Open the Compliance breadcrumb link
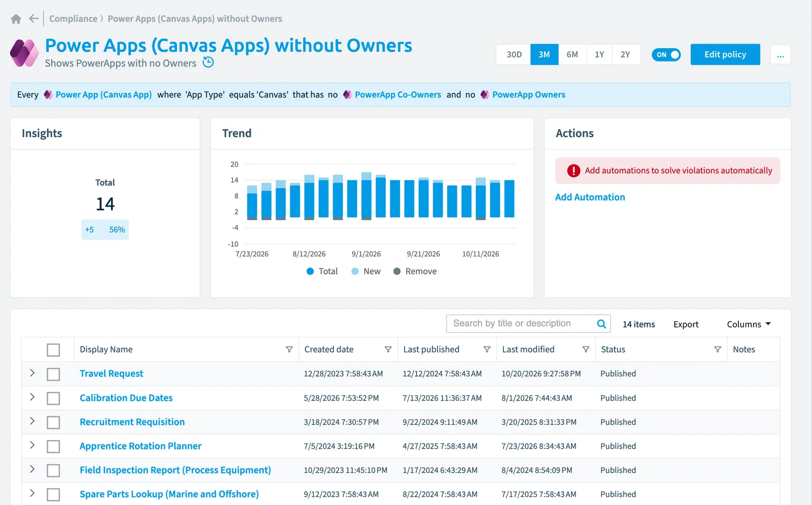 coord(73,19)
